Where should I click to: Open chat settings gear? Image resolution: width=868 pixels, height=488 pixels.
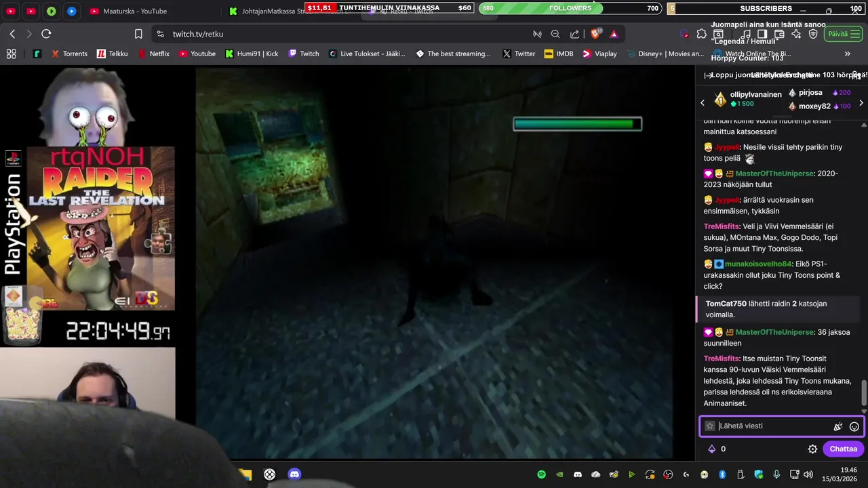812,449
